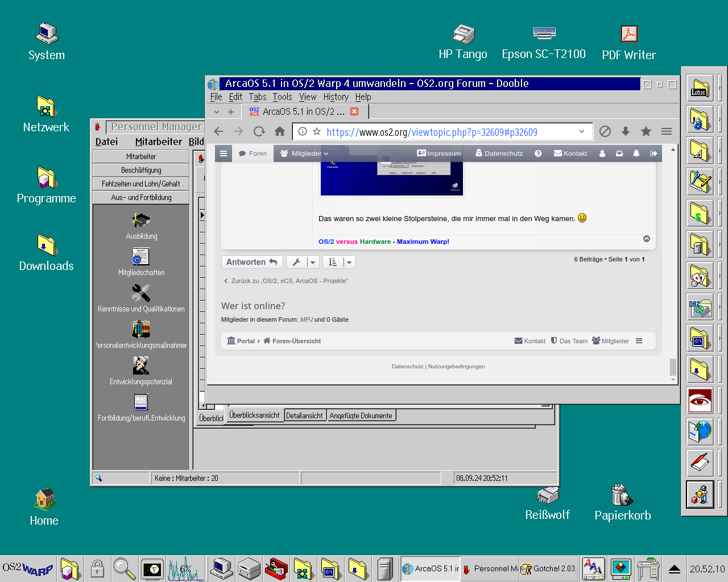The height and width of the screenshot is (582, 728).
Task: Click the Ausbildung icon in Personnel Manager
Action: 141,219
